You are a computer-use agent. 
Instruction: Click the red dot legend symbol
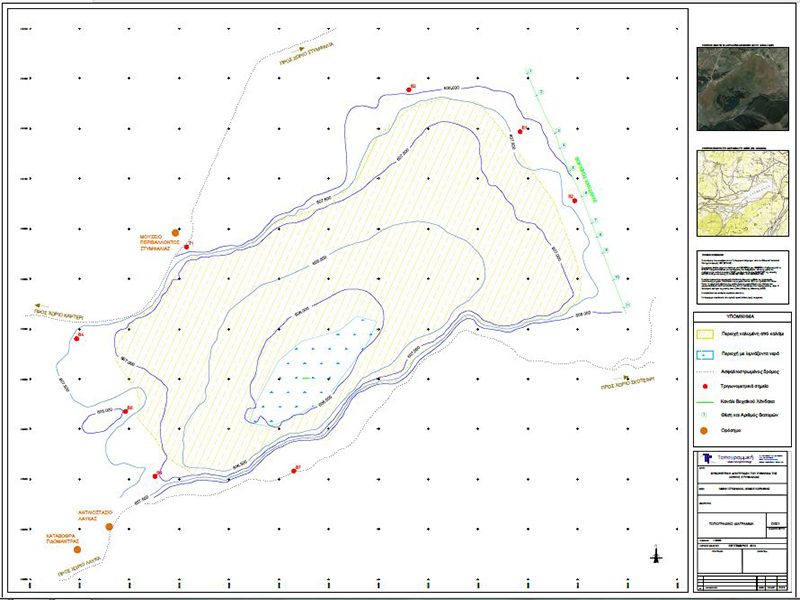pyautogui.click(x=705, y=386)
